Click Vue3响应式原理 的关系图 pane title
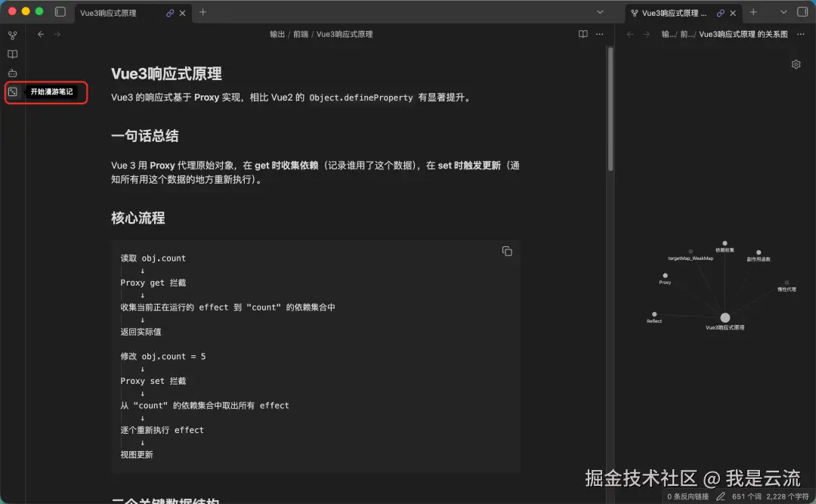Screen dimensions: 816x504 (743, 34)
